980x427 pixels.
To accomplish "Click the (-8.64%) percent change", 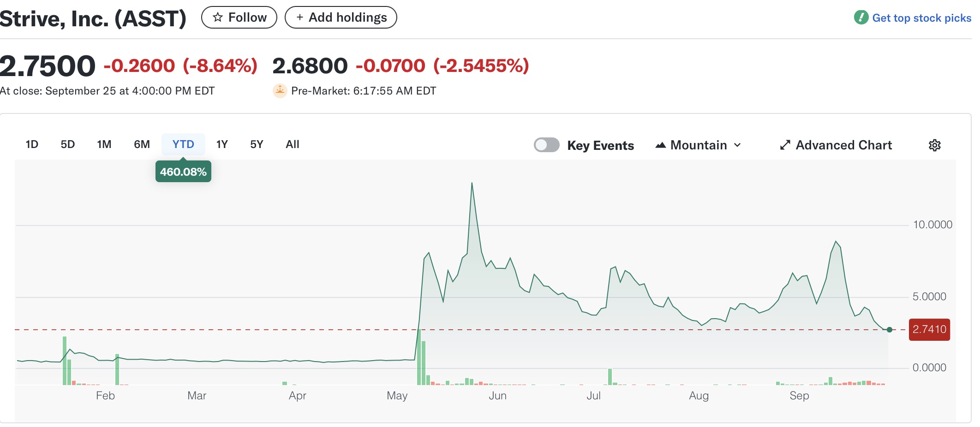I will 220,66.
